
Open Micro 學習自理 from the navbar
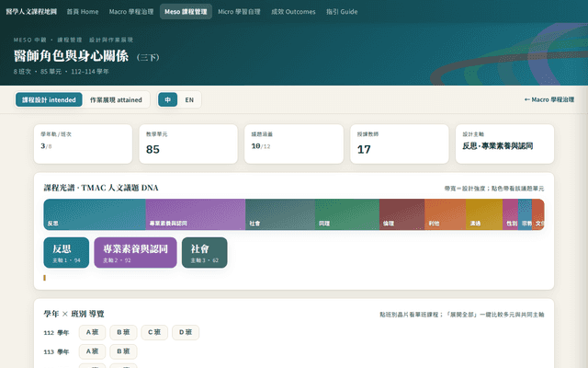(239, 12)
